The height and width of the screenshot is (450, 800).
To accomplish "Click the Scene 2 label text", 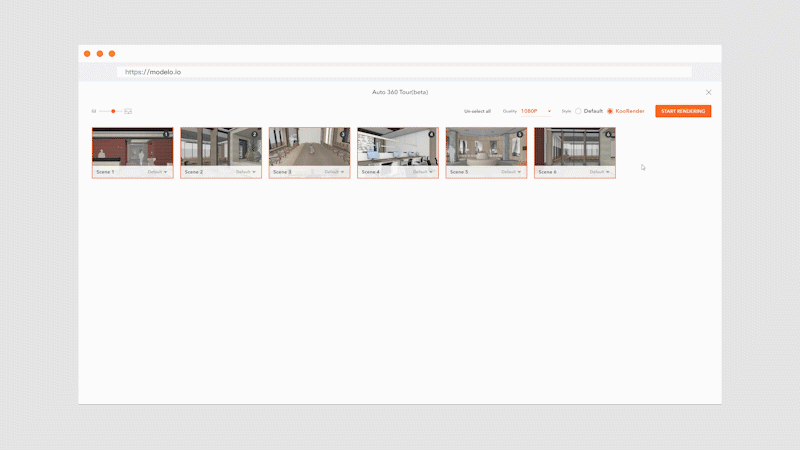I will coord(193,172).
